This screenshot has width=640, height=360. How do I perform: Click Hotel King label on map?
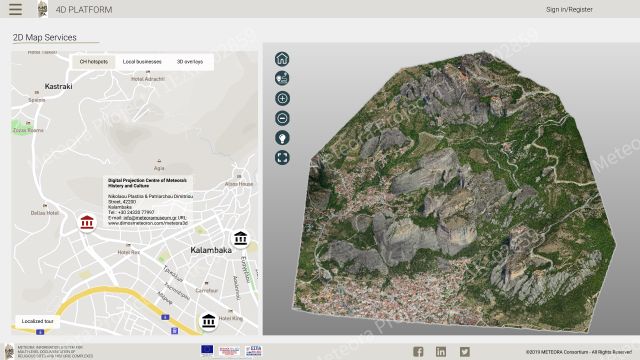[x=231, y=318]
